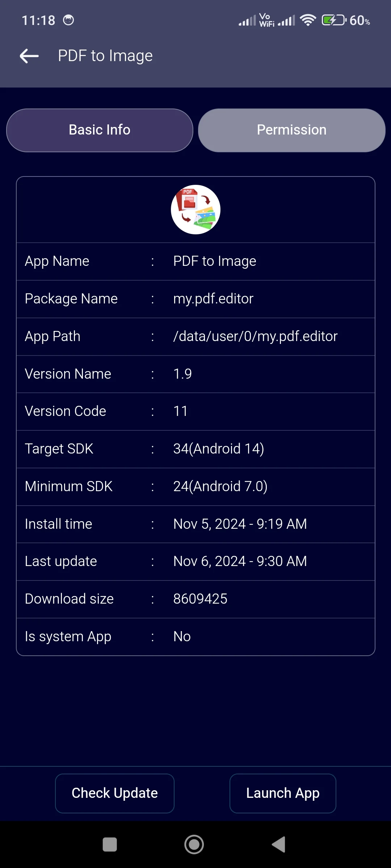Tap the 'Version Name' label
This screenshot has width=391, height=868.
(x=68, y=374)
